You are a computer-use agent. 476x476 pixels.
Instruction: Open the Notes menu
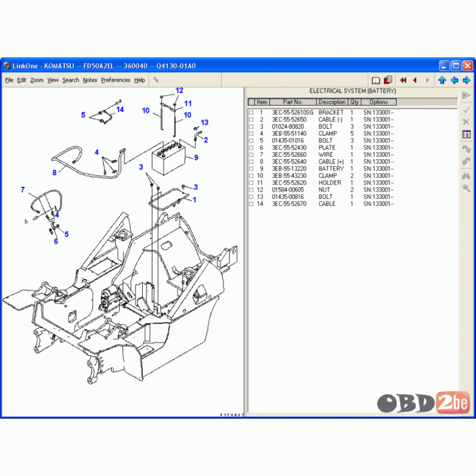pos(90,80)
